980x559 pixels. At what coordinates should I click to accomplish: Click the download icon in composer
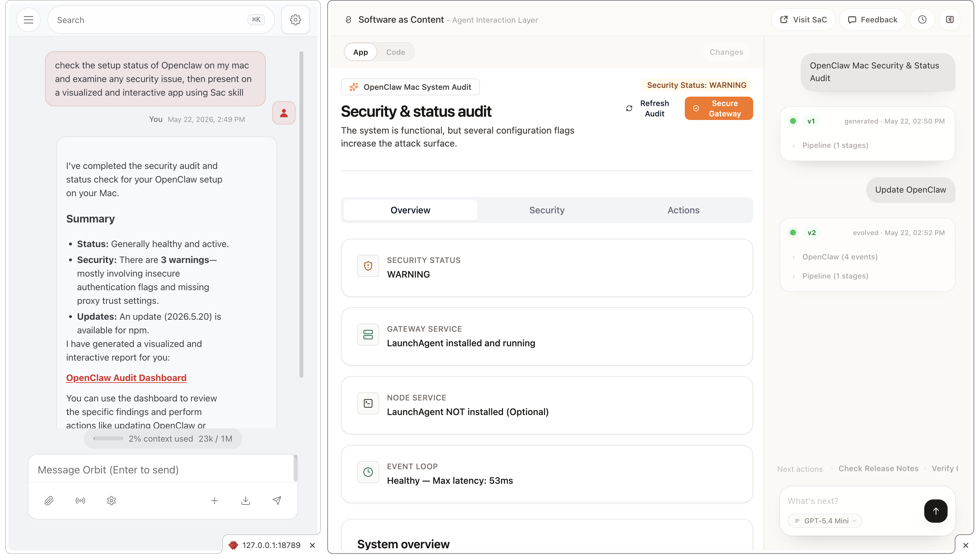tap(246, 500)
